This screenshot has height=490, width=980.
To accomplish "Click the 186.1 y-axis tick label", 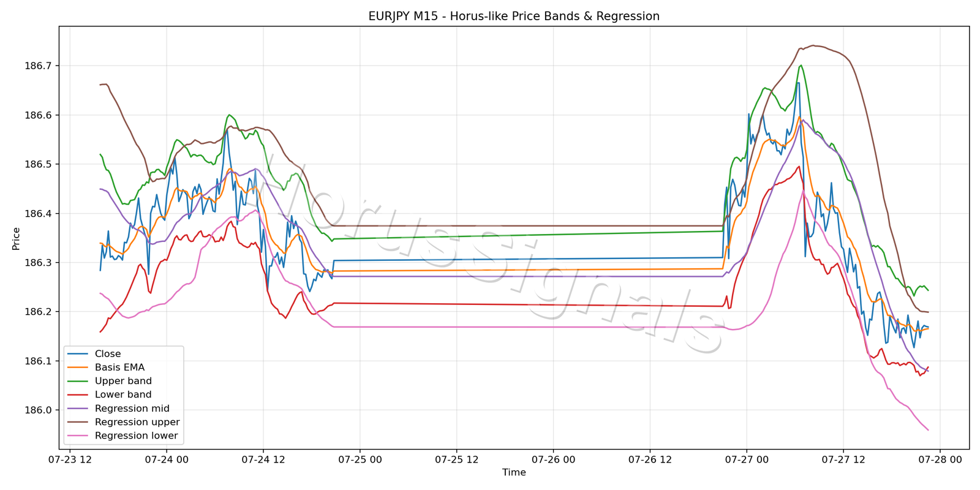I will [x=39, y=361].
